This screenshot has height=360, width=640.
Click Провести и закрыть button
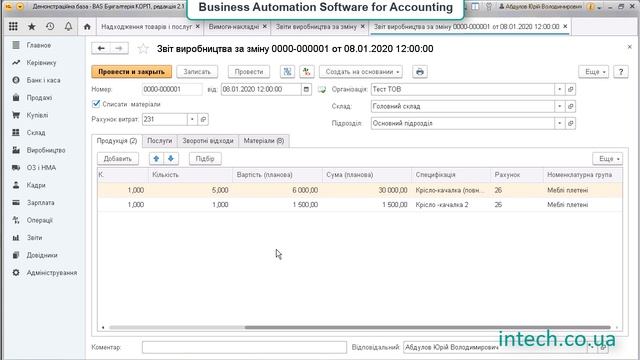131,72
